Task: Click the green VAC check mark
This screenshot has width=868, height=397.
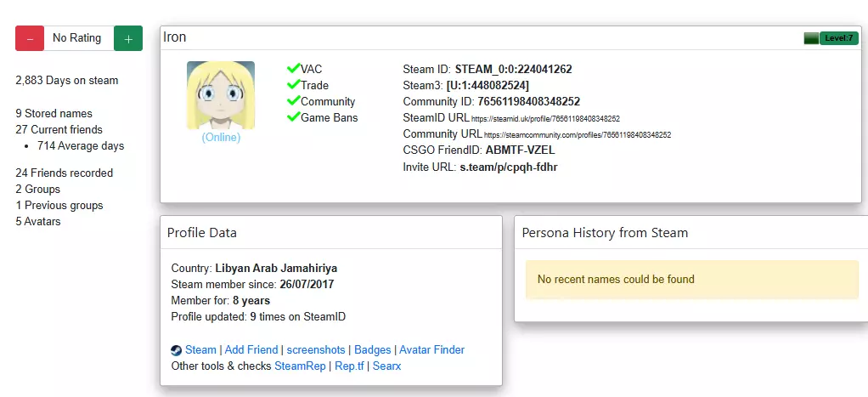Action: click(293, 69)
